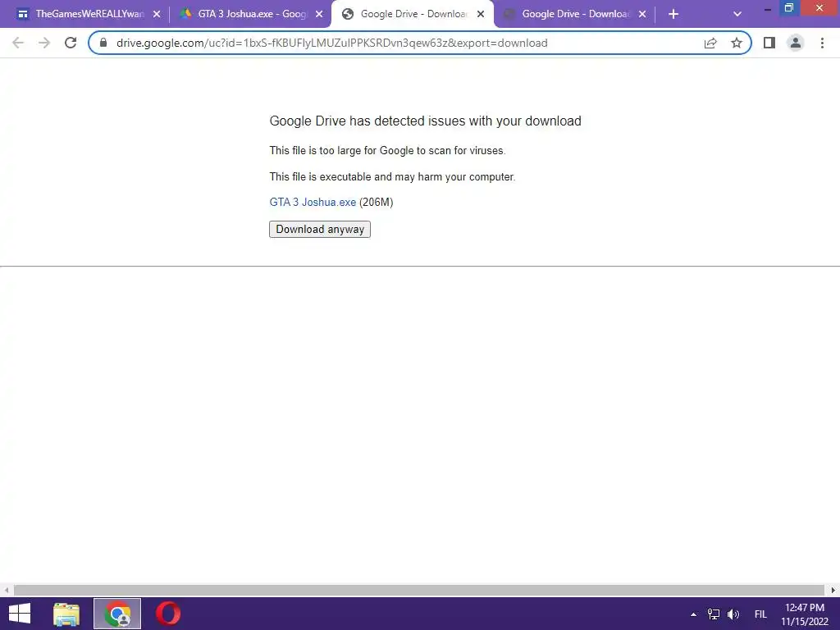Close the TheGamesWeREALLYwant tab
The width and height of the screenshot is (840, 630).
(x=157, y=14)
